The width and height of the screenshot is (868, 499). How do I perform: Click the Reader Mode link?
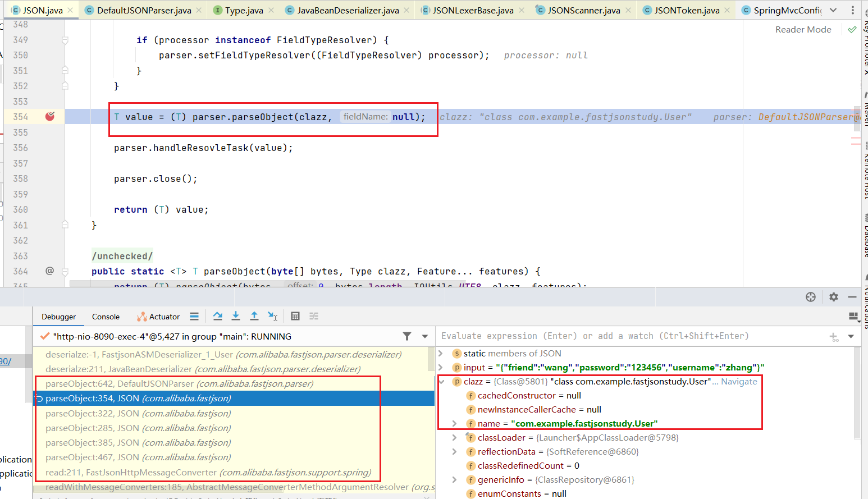point(803,29)
